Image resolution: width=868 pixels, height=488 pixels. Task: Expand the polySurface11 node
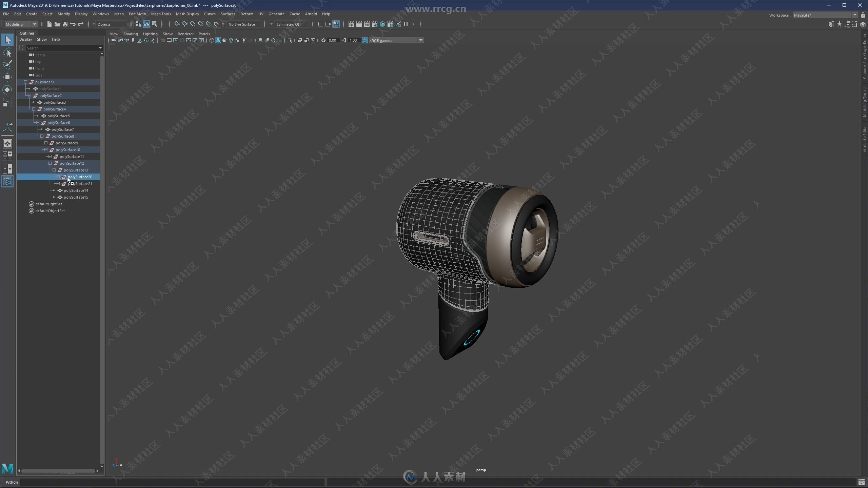(50, 157)
